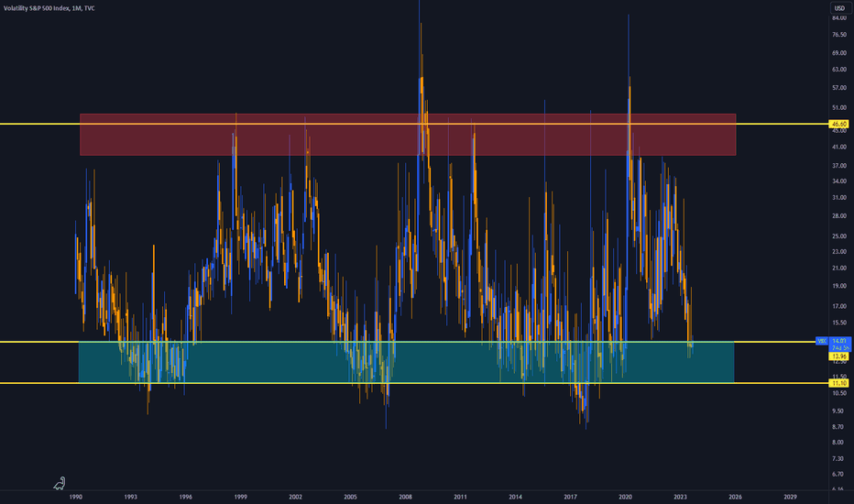Click the 10.50 price scale value
854x504 pixels.
pos(839,393)
